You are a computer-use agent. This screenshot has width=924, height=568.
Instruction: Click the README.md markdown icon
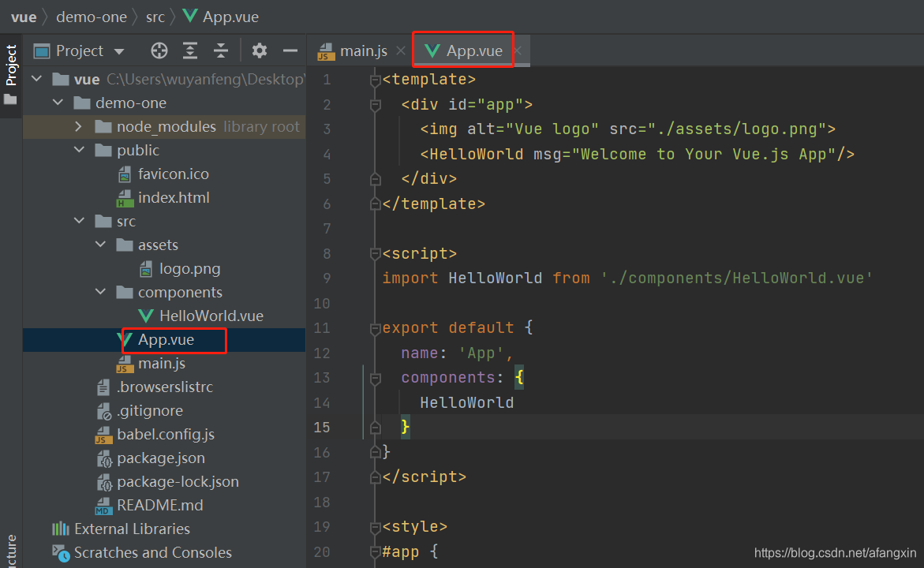tap(103, 506)
